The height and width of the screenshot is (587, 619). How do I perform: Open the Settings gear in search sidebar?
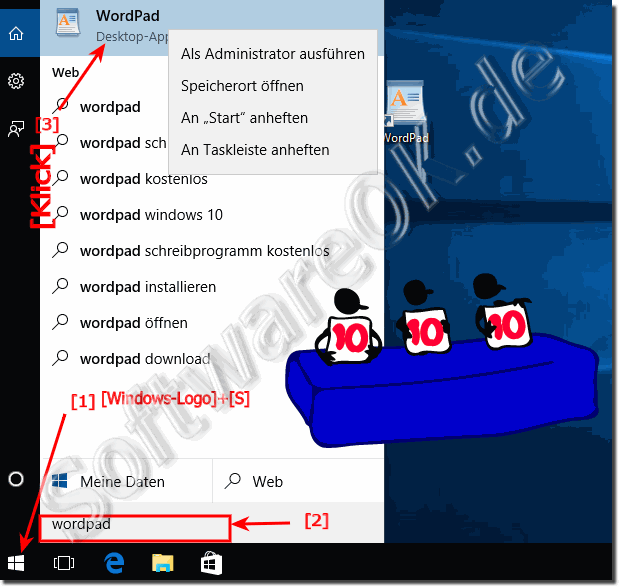coord(16,81)
